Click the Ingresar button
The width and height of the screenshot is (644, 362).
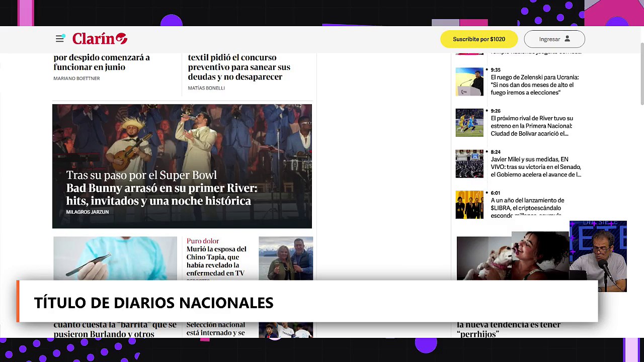554,39
